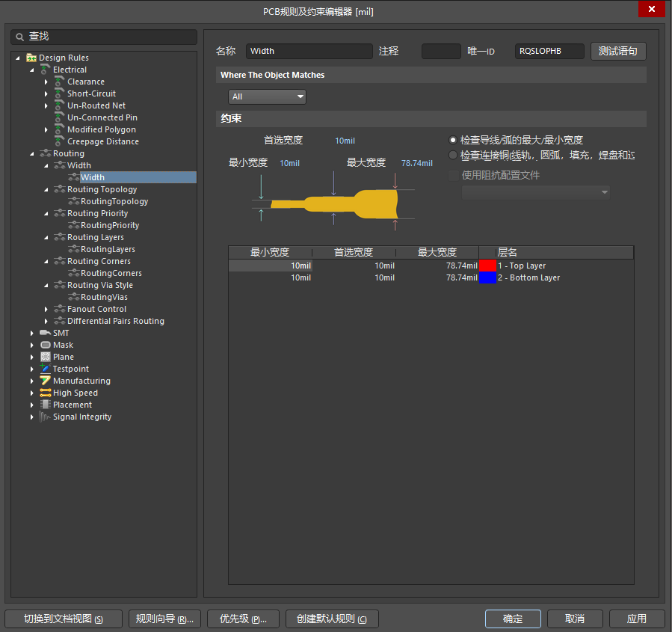Click the 确定 button
The image size is (672, 632).
pos(513,619)
